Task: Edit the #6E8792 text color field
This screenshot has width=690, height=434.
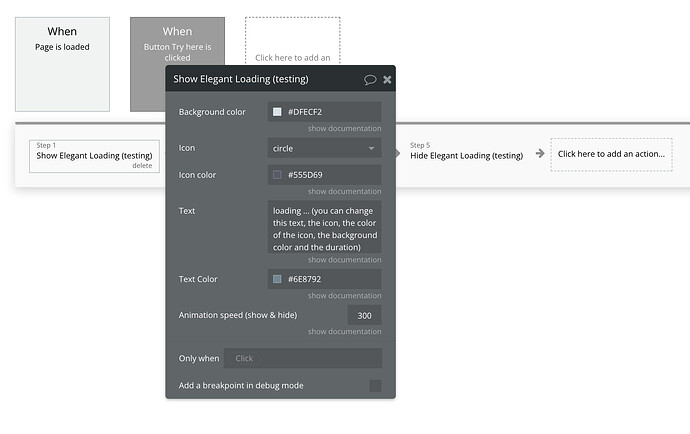Action: pyautogui.click(x=324, y=279)
